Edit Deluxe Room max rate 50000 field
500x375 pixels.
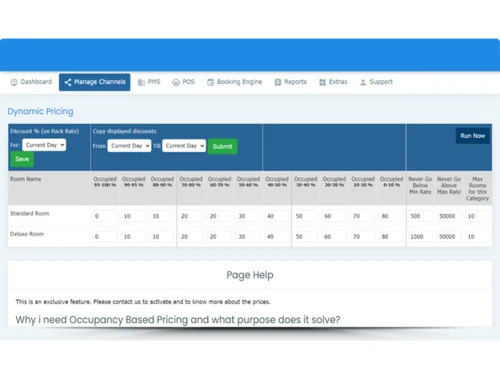(x=449, y=237)
